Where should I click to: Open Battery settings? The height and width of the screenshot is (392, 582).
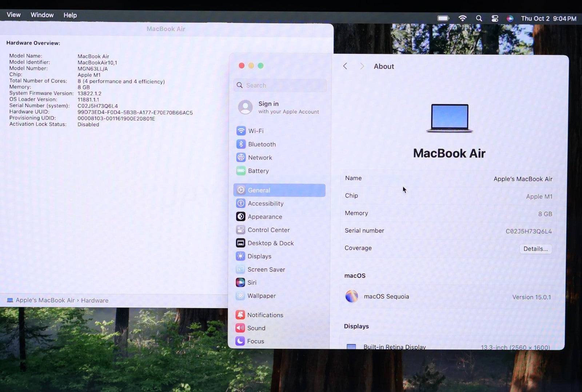point(258,171)
